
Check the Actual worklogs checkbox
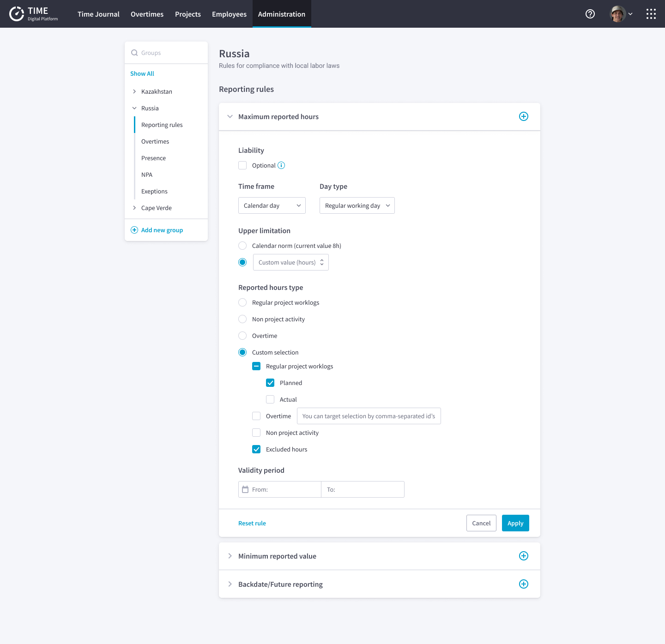click(270, 399)
